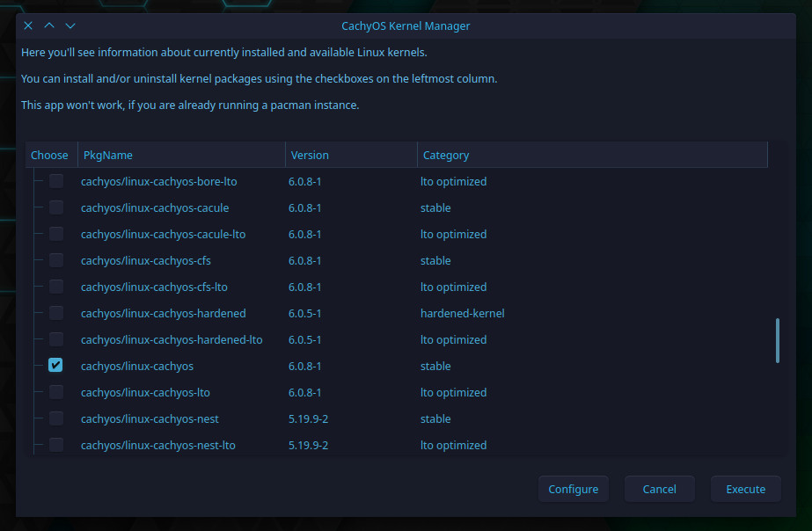
Task: Sort by the Version column header
Action: click(351, 155)
